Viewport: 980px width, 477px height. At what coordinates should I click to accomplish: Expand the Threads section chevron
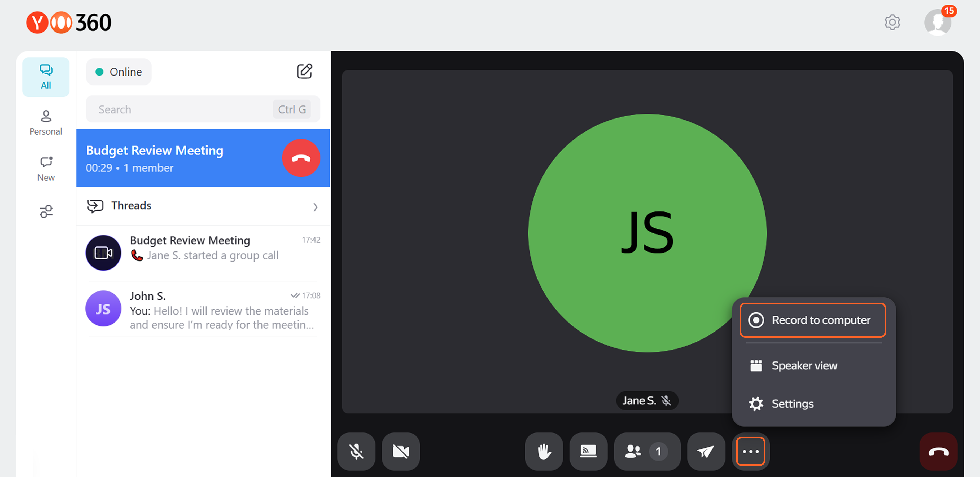[315, 207]
